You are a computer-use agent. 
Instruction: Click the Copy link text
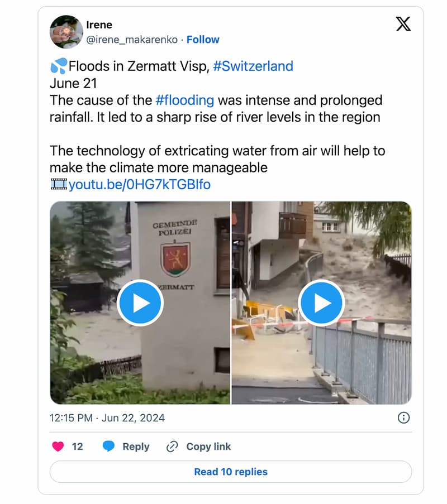pos(208,447)
